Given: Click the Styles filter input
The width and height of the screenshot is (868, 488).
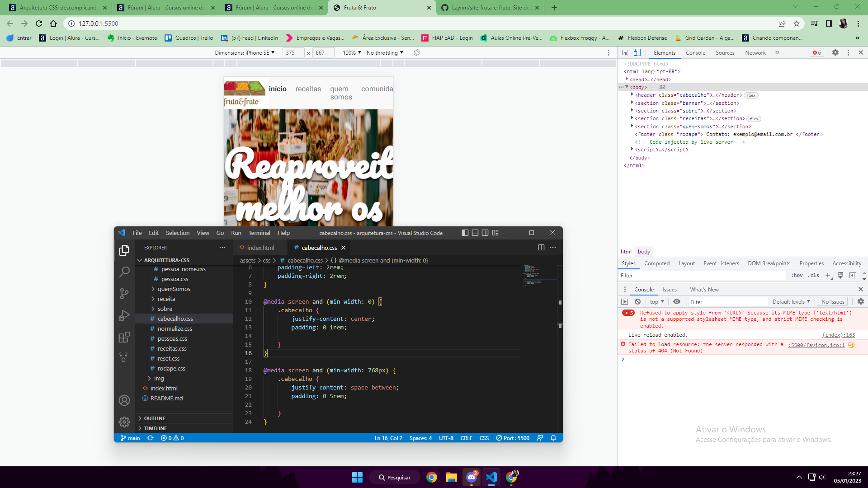Looking at the screenshot, I should pyautogui.click(x=702, y=275).
